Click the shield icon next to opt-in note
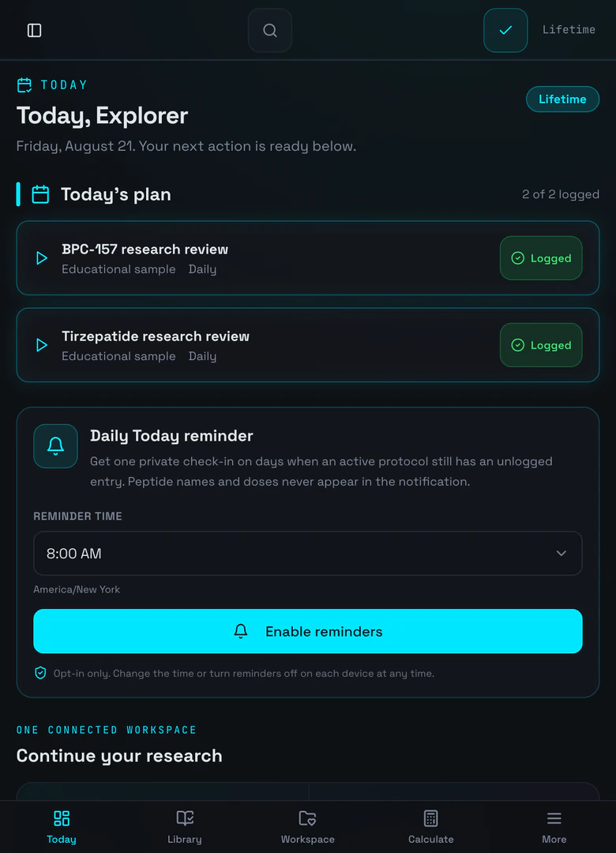This screenshot has height=853, width=616. coord(40,673)
